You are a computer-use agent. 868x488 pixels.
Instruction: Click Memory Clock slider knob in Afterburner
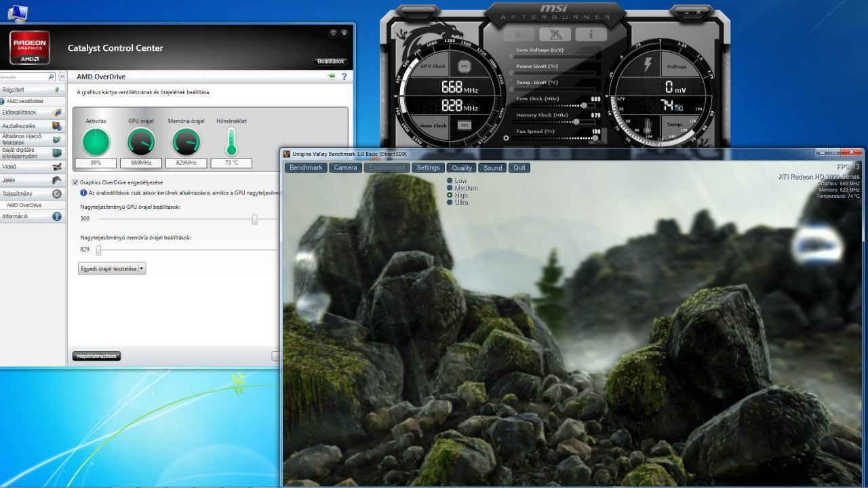pyautogui.click(x=576, y=122)
